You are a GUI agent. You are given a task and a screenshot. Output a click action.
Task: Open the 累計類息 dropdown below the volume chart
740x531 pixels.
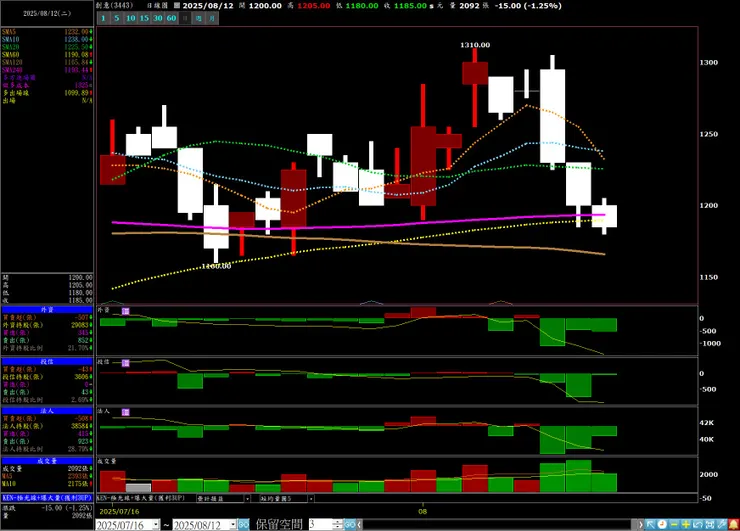point(247,498)
